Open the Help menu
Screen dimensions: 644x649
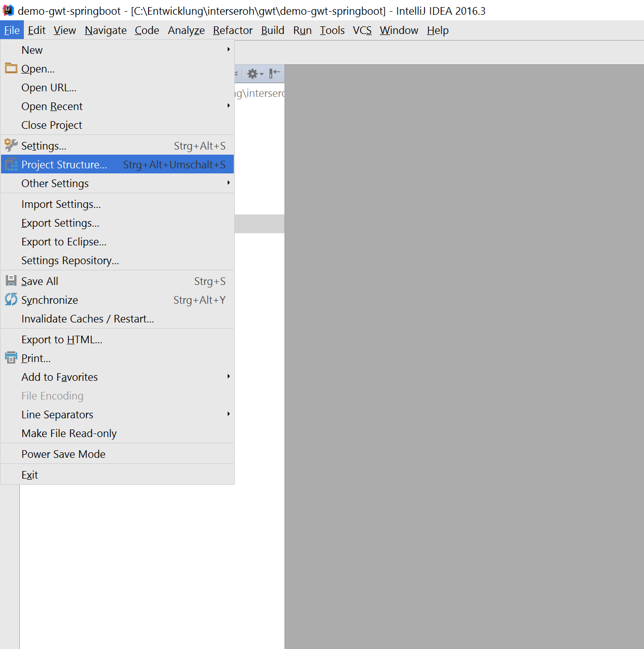(x=438, y=30)
